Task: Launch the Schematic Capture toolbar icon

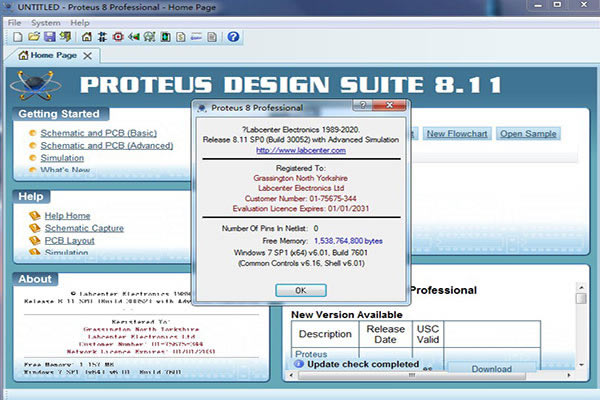Action: click(x=102, y=37)
